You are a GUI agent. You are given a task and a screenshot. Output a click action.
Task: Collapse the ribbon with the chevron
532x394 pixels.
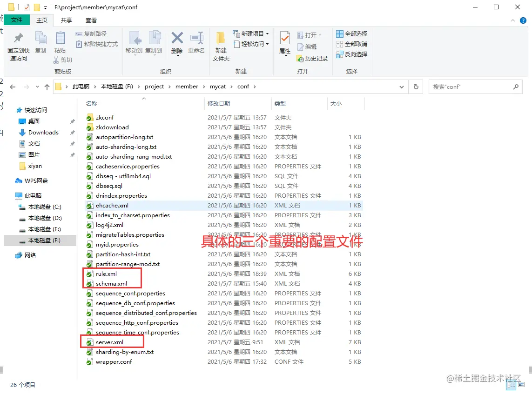click(512, 20)
